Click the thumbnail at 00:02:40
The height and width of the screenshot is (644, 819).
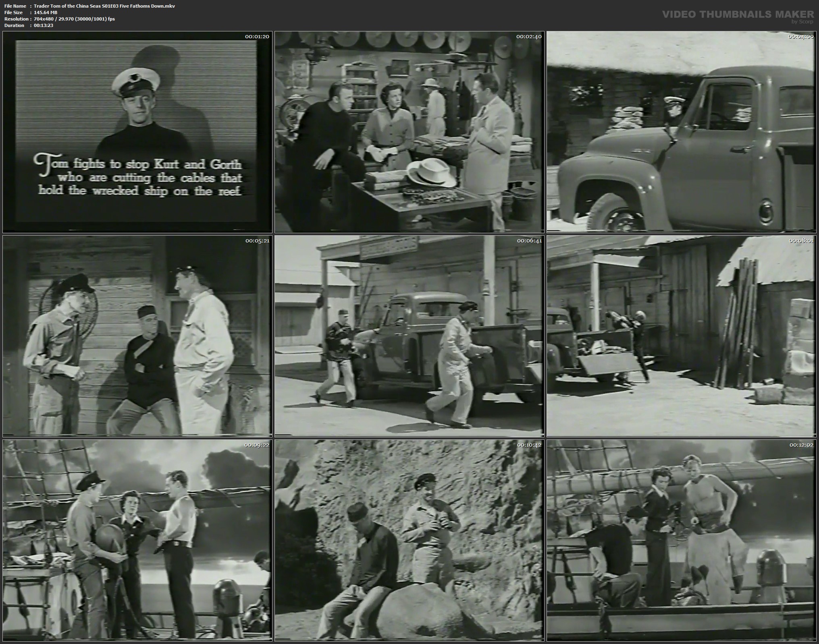[409, 132]
